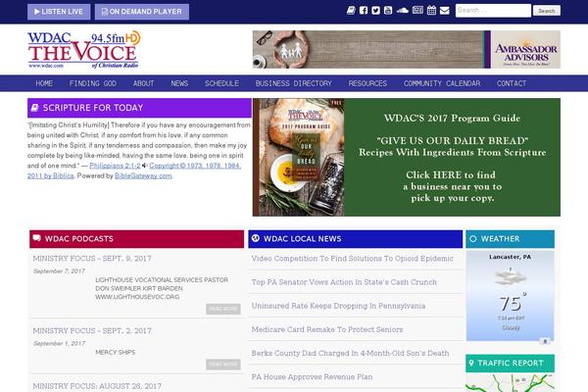Image resolution: width=588 pixels, height=392 pixels.
Task: Click the 2017 Program Guide banner
Action: [x=407, y=157]
